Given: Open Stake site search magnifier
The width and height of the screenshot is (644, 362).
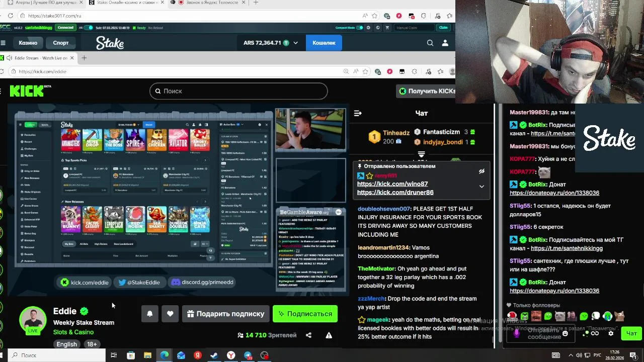Looking at the screenshot, I should point(430,43).
